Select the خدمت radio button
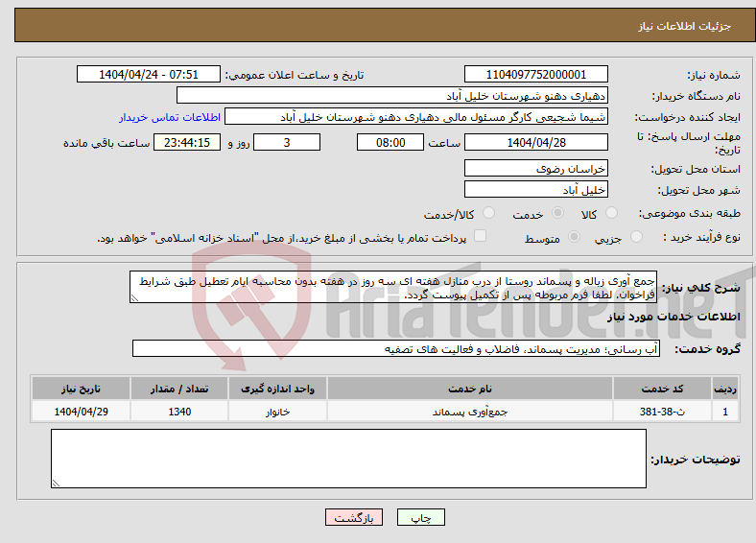 557,213
